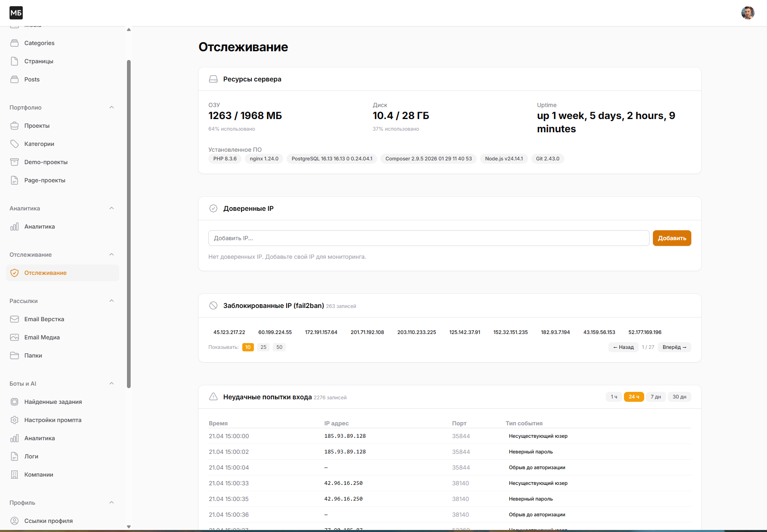Focus the Добавить IP input field
Screen dimensions: 767x532
tap(429, 238)
